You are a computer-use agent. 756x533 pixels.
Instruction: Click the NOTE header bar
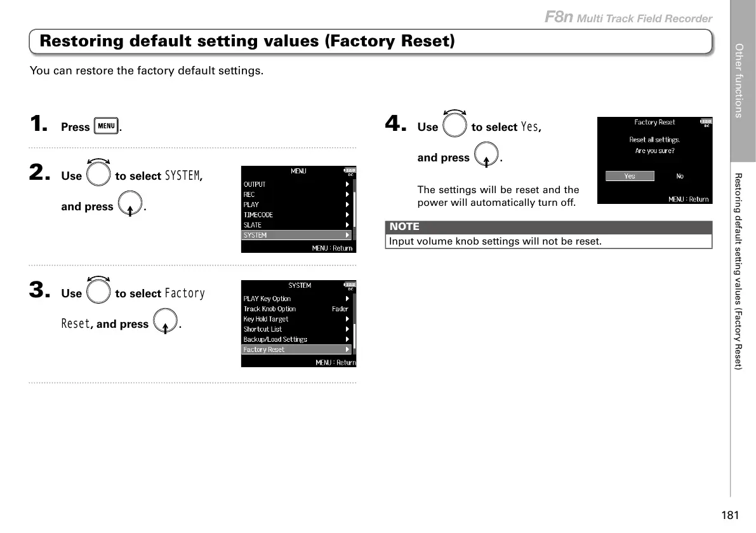pyautogui.click(x=548, y=227)
